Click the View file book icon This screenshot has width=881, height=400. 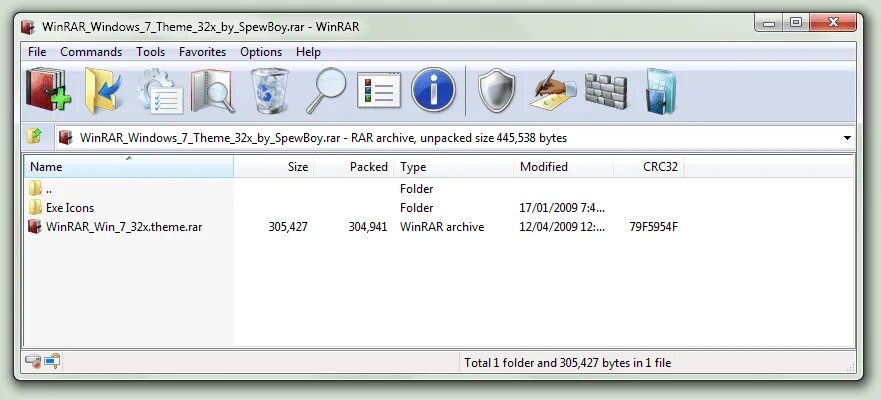[212, 90]
